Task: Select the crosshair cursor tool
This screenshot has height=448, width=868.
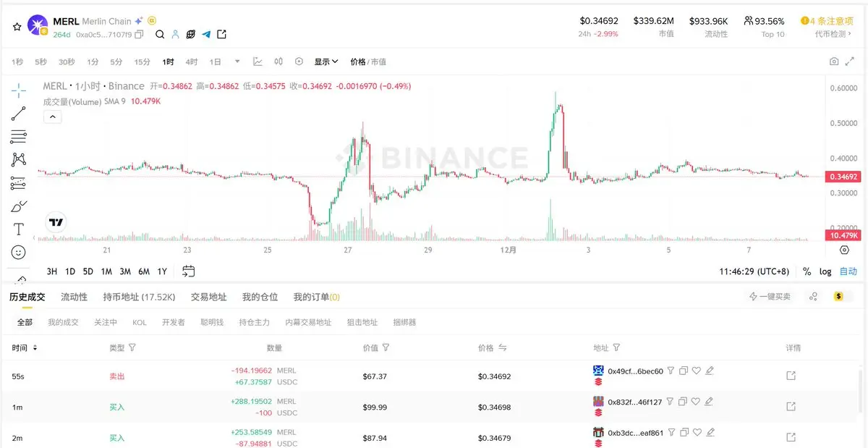Action: [x=18, y=90]
